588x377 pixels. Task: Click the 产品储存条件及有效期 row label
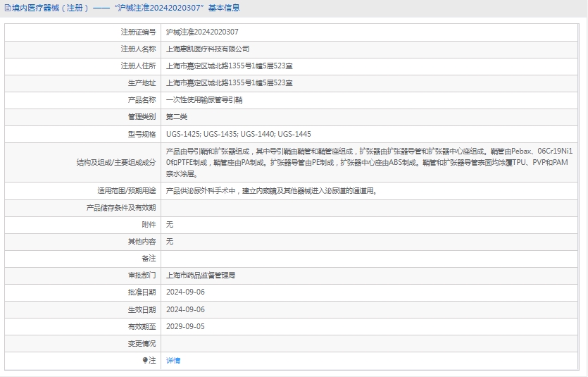click(x=120, y=207)
